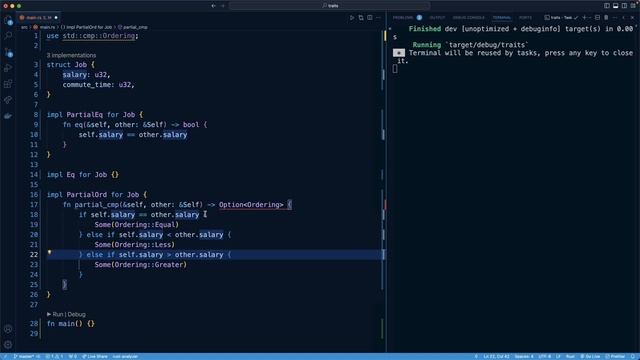
Task: Open terminal panel More Actions ellipsis
Action: tap(615, 18)
